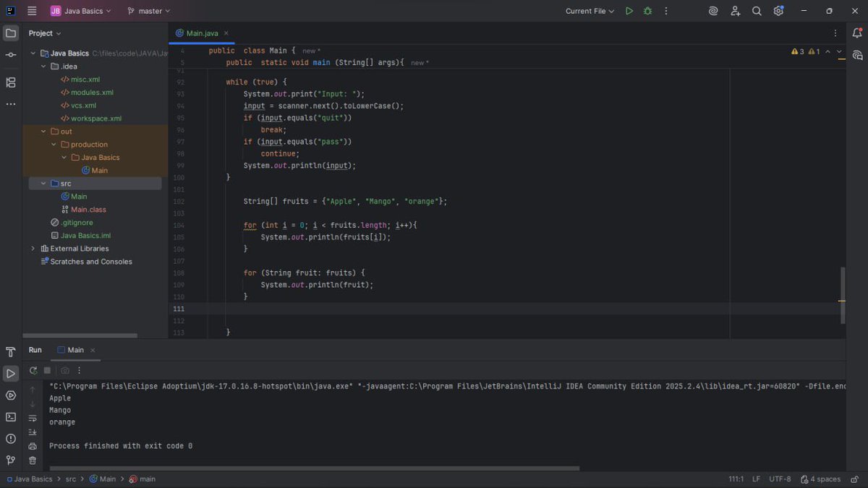Open editor tabs more options
This screenshot has height=488, width=868.
click(x=835, y=33)
